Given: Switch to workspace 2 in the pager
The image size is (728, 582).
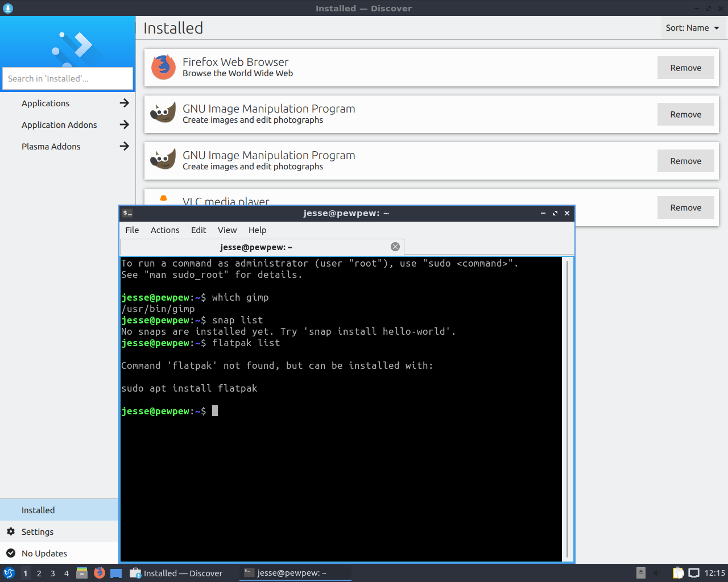Looking at the screenshot, I should 39,573.
